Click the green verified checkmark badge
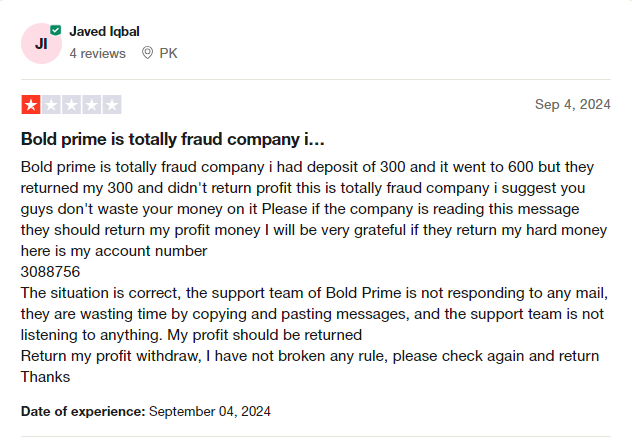This screenshot has width=632, height=442. (56, 30)
